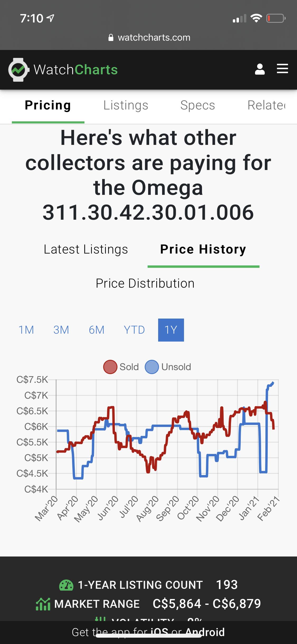Screen dimensions: 297x644
Task: Open the hamburger navigation menu
Action: (282, 69)
